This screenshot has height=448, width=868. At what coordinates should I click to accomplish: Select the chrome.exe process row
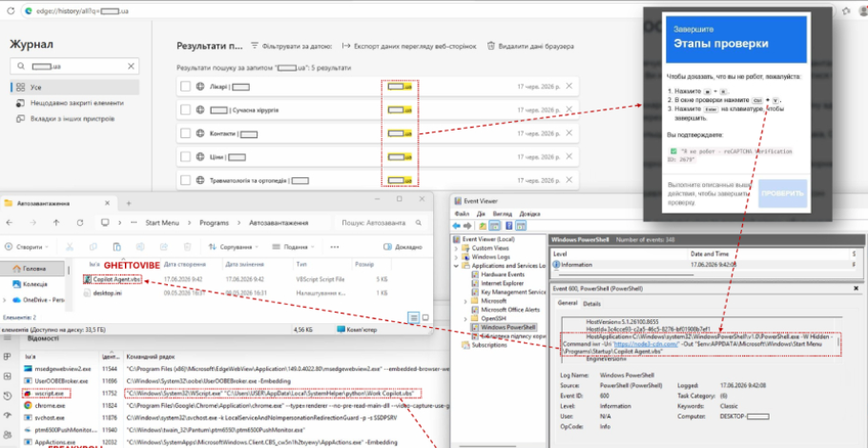[236, 405]
